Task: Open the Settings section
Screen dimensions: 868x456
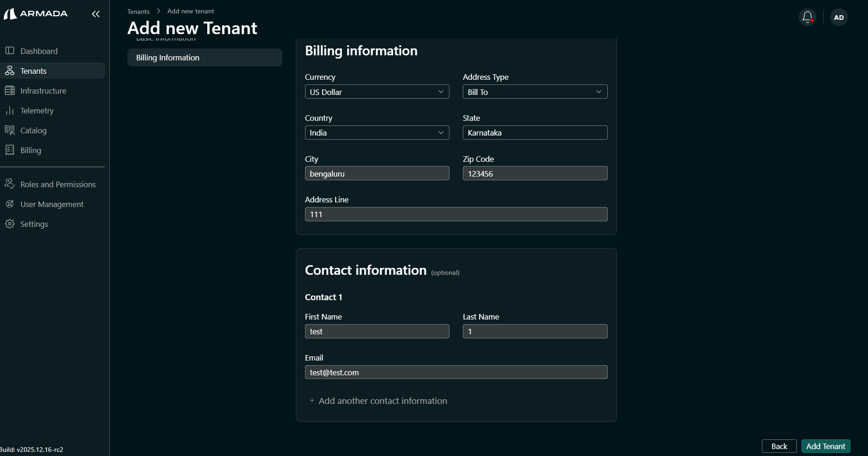Action: 34,224
